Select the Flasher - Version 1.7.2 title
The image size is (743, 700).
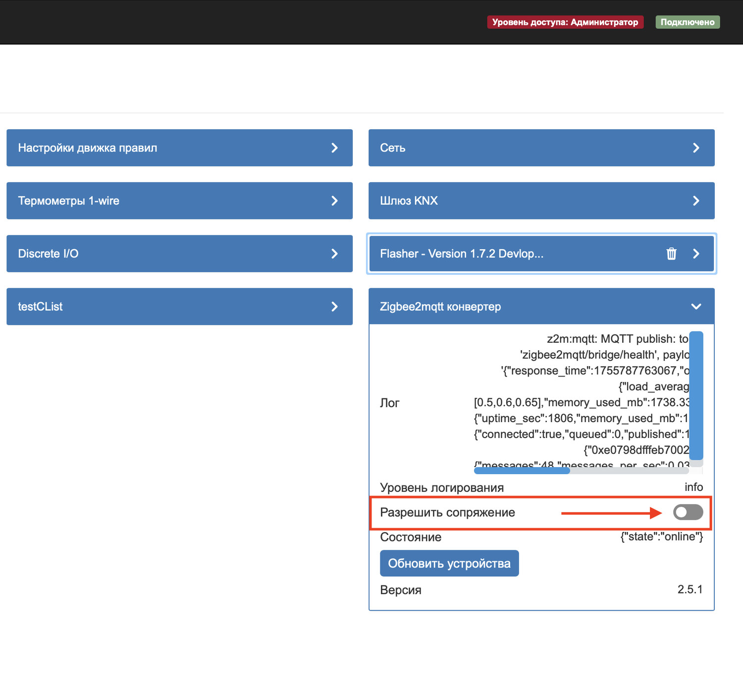[x=461, y=254]
